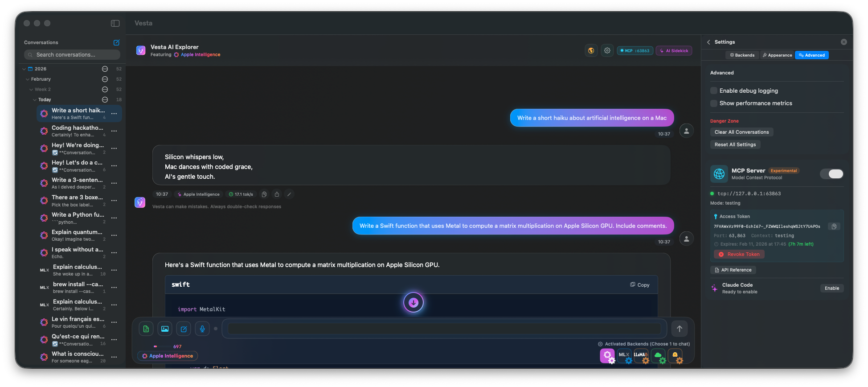Open the Appearance settings tab
The height and width of the screenshot is (387, 868).
click(x=777, y=55)
